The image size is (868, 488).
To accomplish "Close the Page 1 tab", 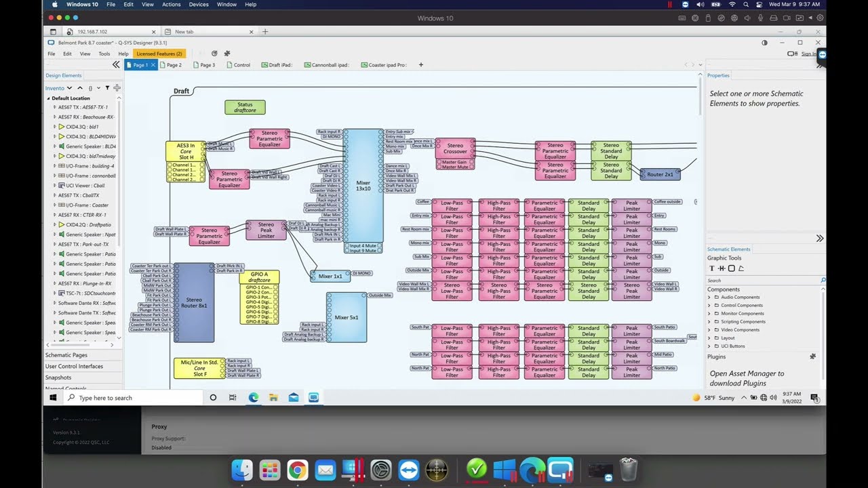I will click(x=153, y=65).
